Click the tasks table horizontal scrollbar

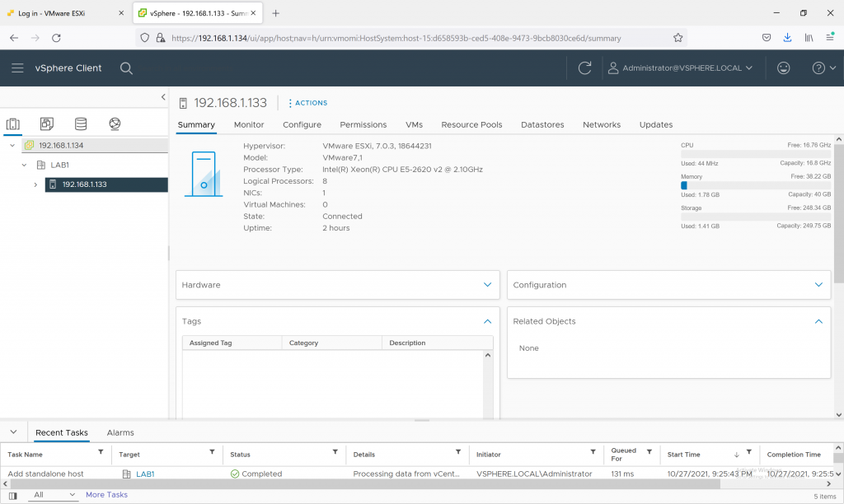[364, 484]
